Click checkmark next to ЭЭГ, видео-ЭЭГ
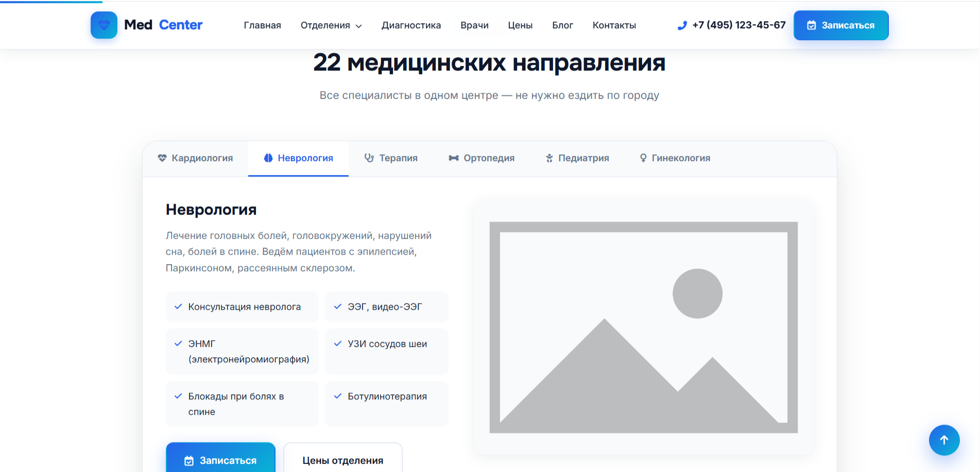Screen dimensions: 980x472 click(338, 307)
